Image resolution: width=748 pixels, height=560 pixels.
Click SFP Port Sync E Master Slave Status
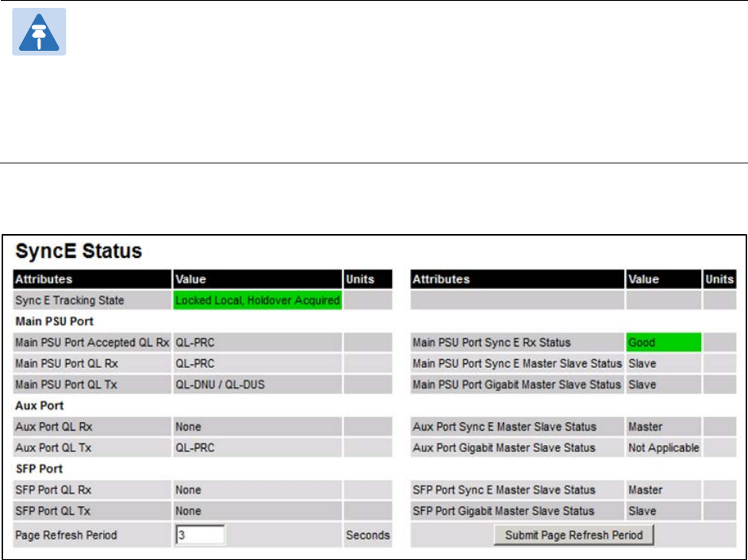tap(504, 490)
